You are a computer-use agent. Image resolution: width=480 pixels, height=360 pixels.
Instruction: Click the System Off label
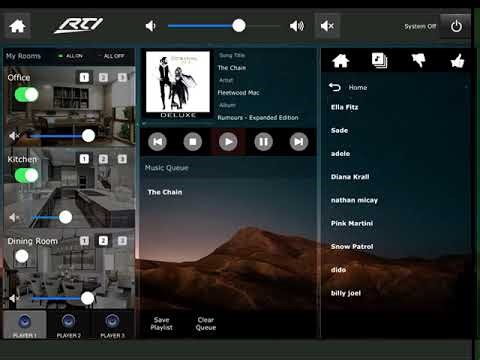(x=420, y=26)
